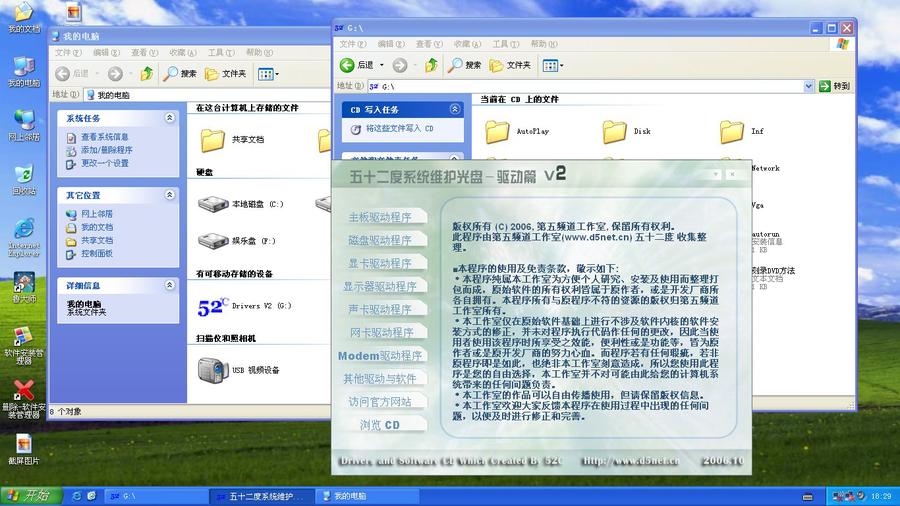Open 搜索 in 我的电脑 window toolbar
The image size is (900, 506).
point(180,73)
